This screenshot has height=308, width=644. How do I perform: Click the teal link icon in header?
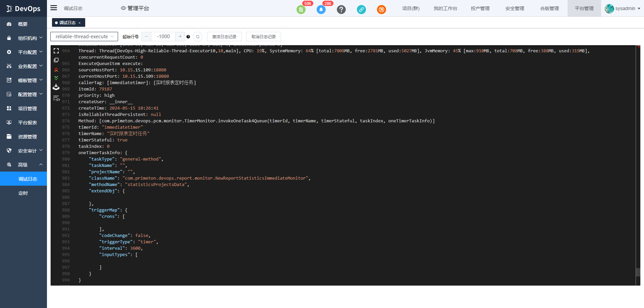(361, 9)
